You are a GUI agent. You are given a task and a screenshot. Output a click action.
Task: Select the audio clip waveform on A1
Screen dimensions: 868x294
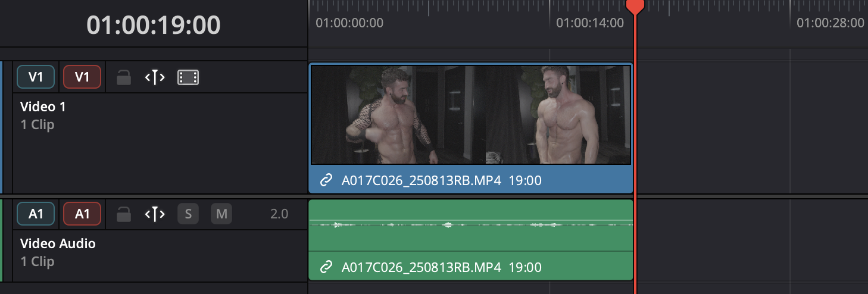pyautogui.click(x=470, y=225)
